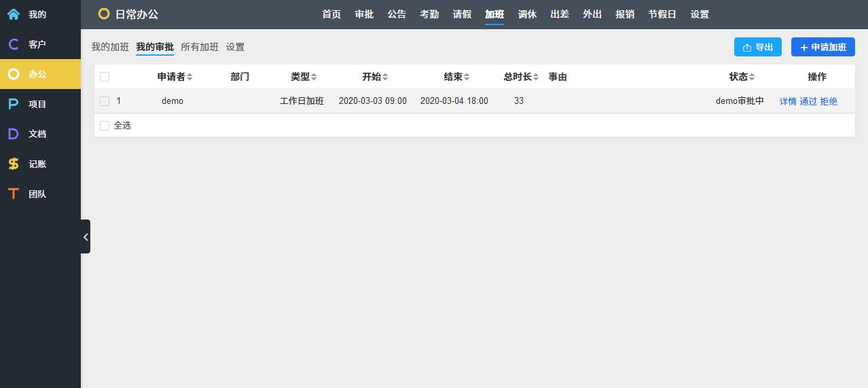The height and width of the screenshot is (388, 868).
Task: Open the 团队 sidebar icon
Action: click(x=14, y=194)
